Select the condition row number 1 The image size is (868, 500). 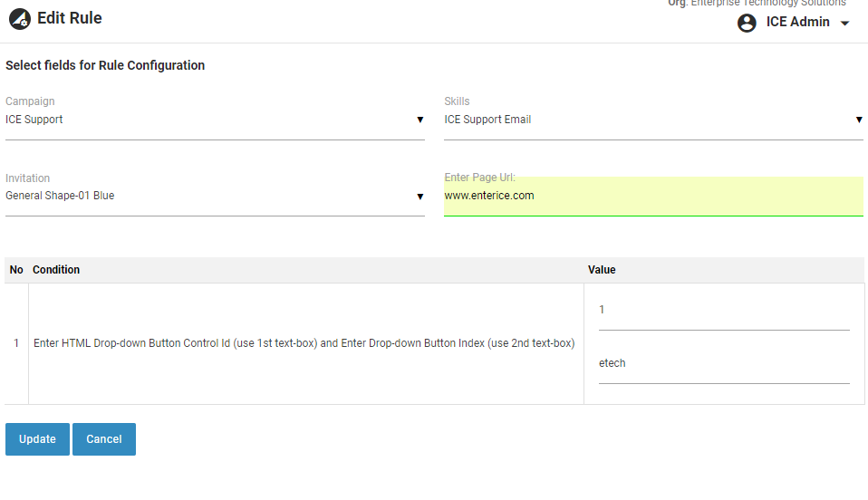pos(16,343)
